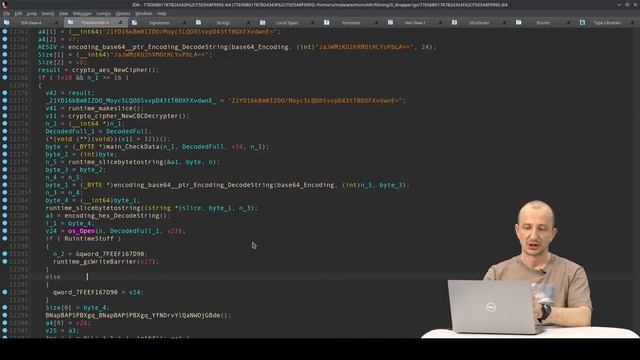The width and height of the screenshot is (640, 360).
Task: Close the Local Types tab
Action: (x=312, y=23)
